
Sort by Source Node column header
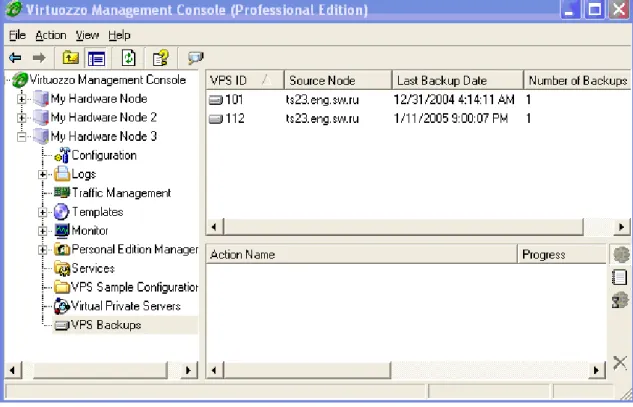click(338, 80)
